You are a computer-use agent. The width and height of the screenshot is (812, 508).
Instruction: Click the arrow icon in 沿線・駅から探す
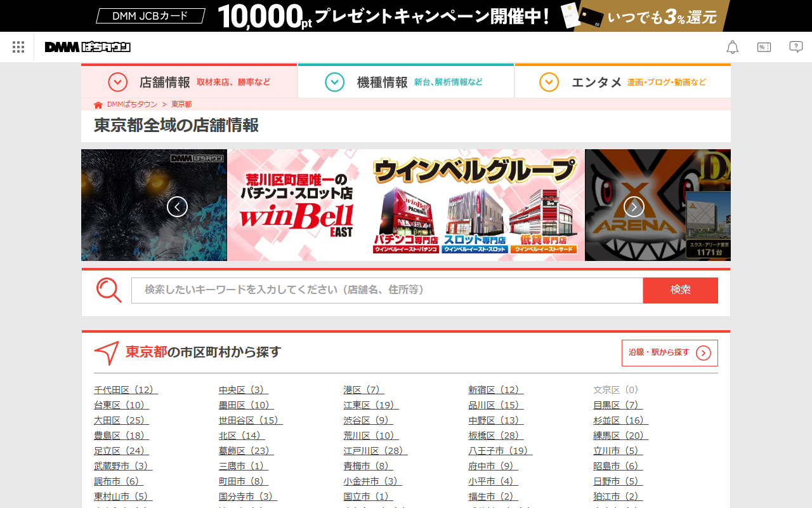click(704, 353)
